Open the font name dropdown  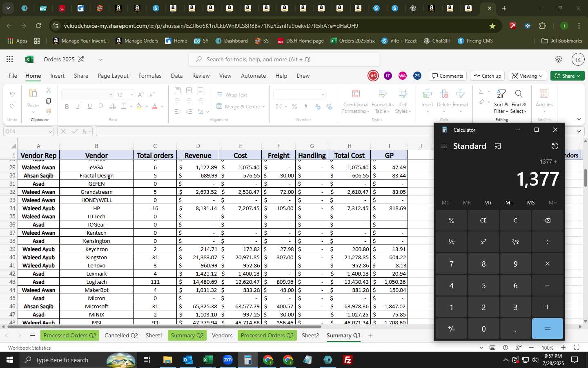(x=110, y=94)
